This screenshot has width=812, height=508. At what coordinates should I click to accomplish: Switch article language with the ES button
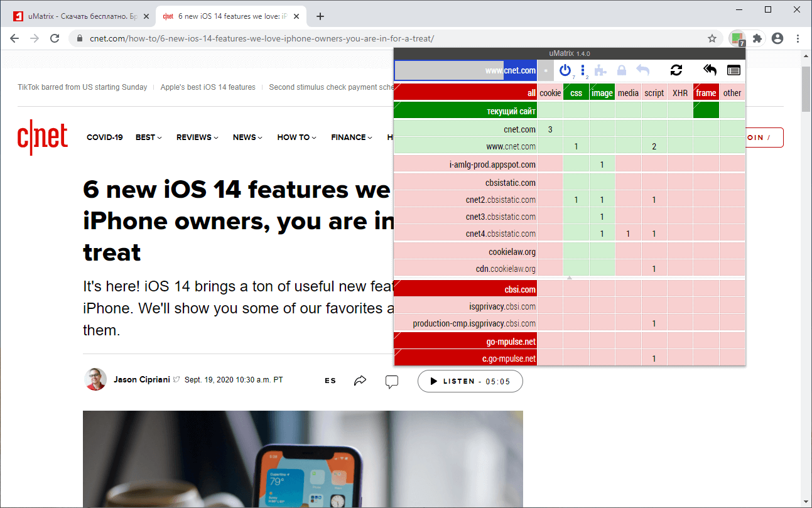[x=330, y=381]
